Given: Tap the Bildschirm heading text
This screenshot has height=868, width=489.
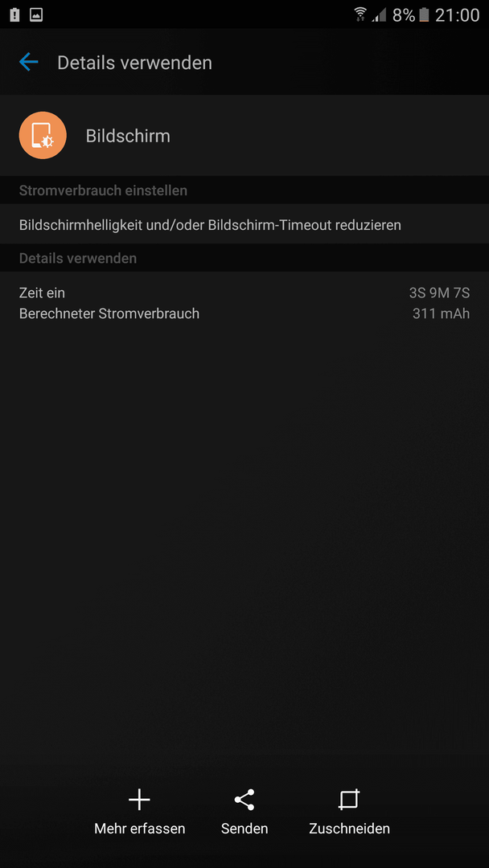Looking at the screenshot, I should [x=128, y=136].
